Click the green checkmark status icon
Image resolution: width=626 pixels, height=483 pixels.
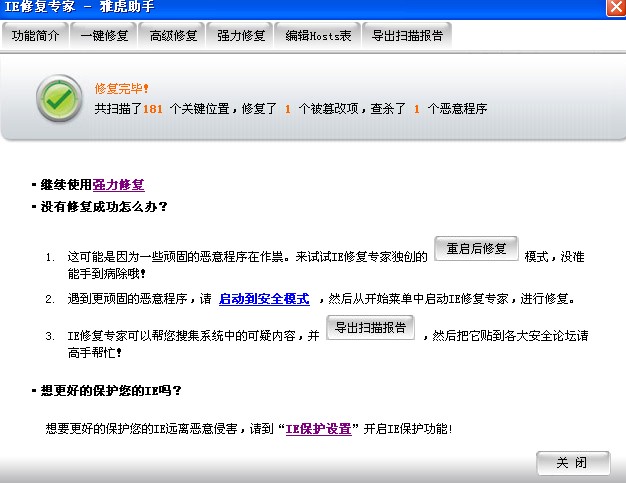[x=59, y=98]
